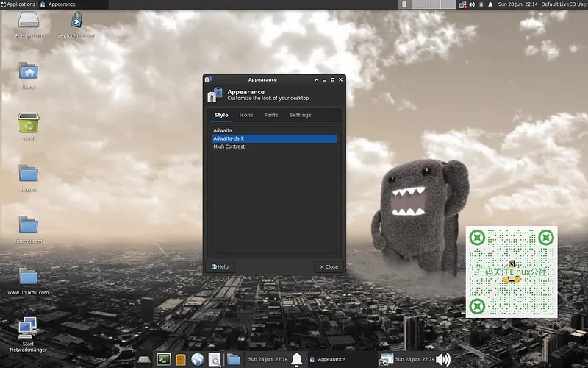Open the Applications menu
Viewport: 588px width, 368px height.
coord(18,4)
